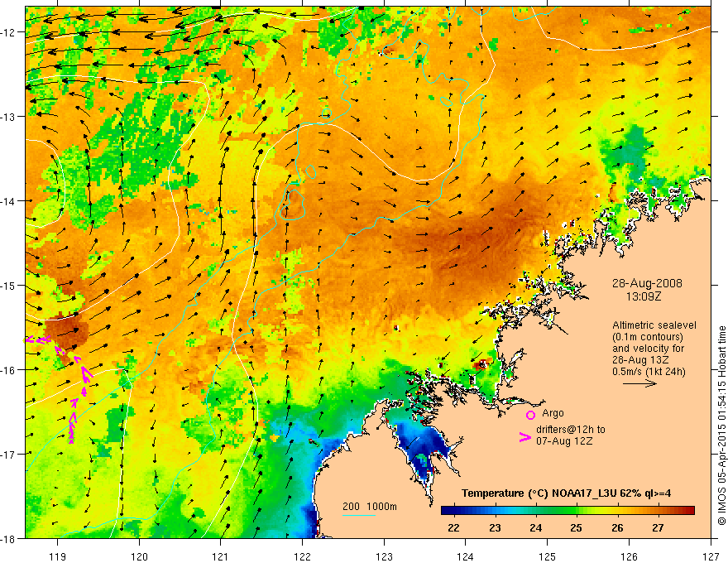Image resolution: width=728 pixels, height=563 pixels.
Task: Click the copyright IMOS timestamp text
Action: [x=721, y=426]
